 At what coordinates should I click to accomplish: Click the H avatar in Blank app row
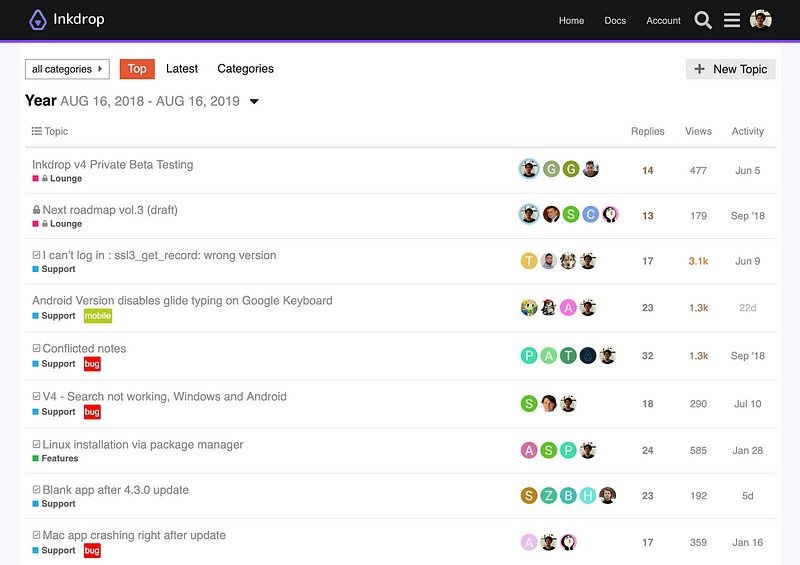point(588,496)
